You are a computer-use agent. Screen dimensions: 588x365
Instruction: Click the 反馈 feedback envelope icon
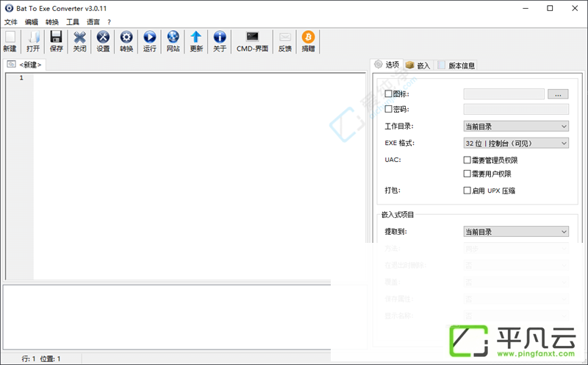tap(285, 37)
